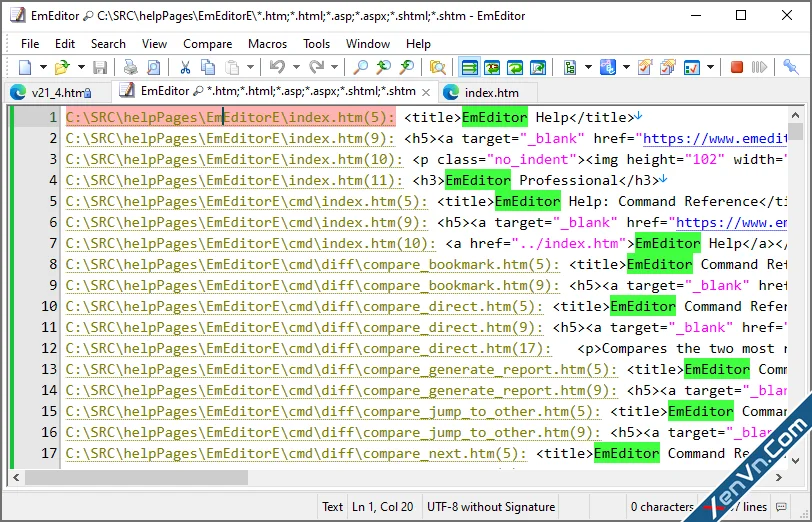Click the stacked-pages checkmark properties icon
The image size is (812, 522).
pos(669,67)
